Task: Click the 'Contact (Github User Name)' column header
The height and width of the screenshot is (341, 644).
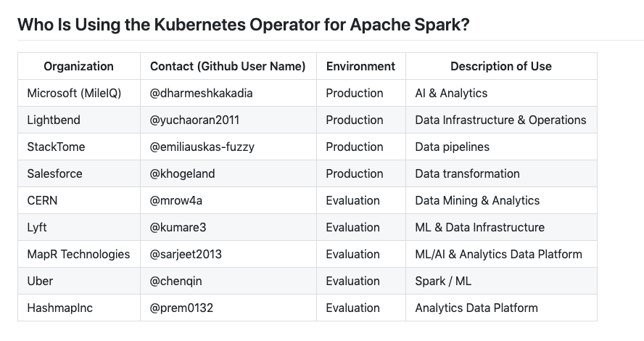Action: (x=228, y=66)
